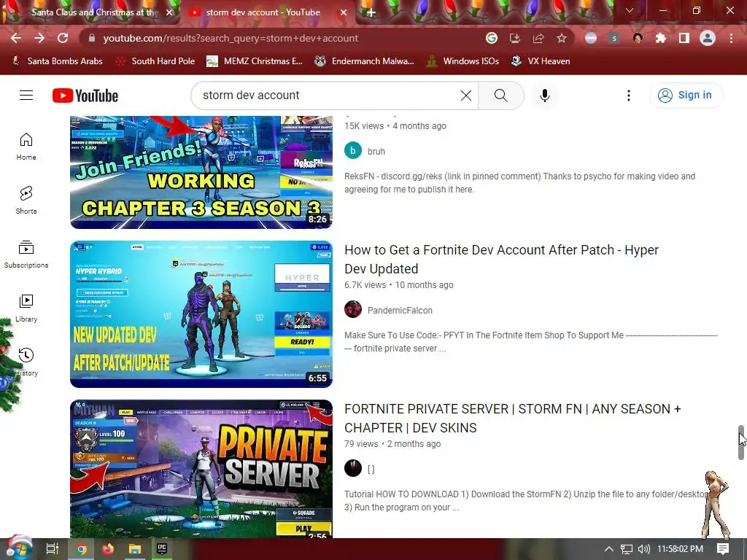This screenshot has height=560, width=747.
Task: Open FORTNITE PRIVATE SERVER STORM FN title
Action: (x=513, y=418)
